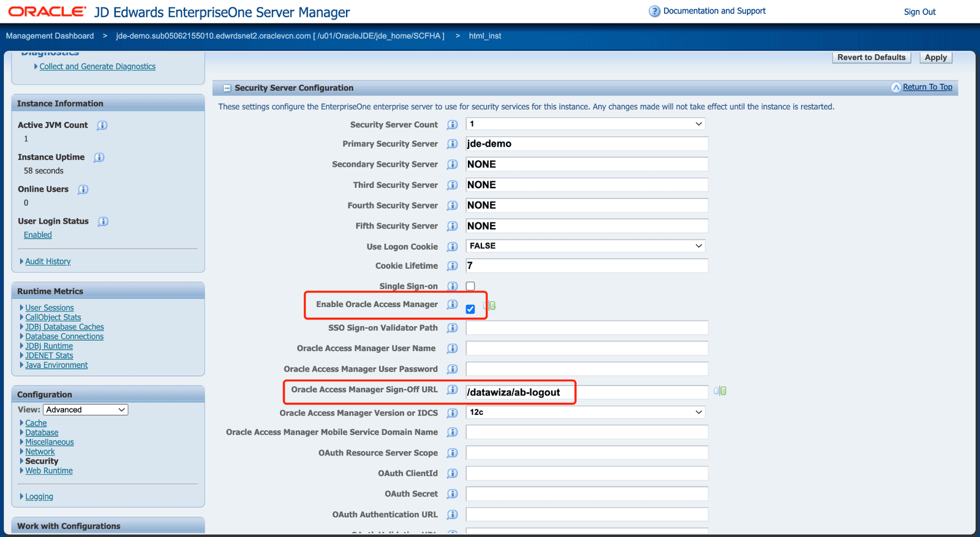
Task: Open the Logging link
Action: point(39,497)
